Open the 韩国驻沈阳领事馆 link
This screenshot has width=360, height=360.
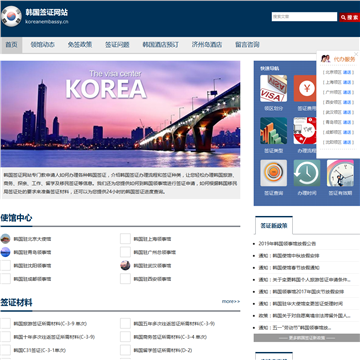(x=32, y=266)
